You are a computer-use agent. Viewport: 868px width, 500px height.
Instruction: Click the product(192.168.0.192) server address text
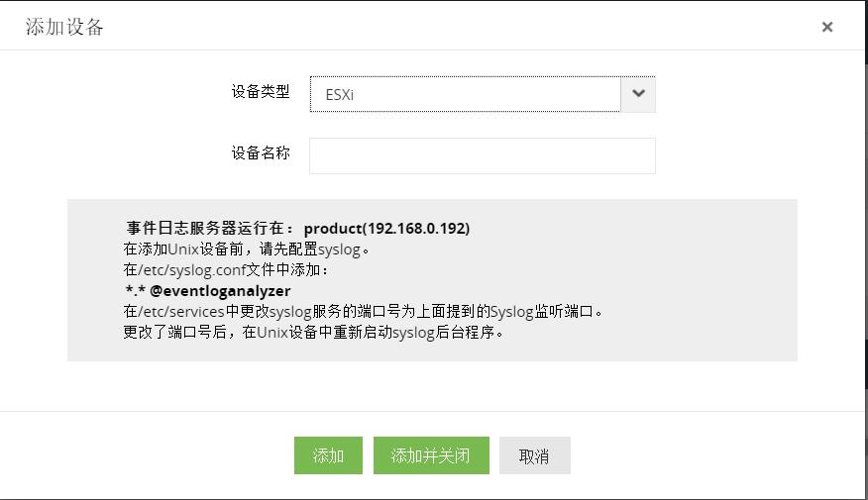pos(386,228)
